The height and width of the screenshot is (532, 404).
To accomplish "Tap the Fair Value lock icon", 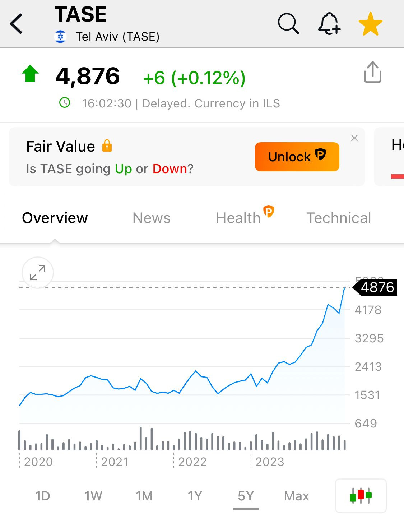I will (x=107, y=145).
